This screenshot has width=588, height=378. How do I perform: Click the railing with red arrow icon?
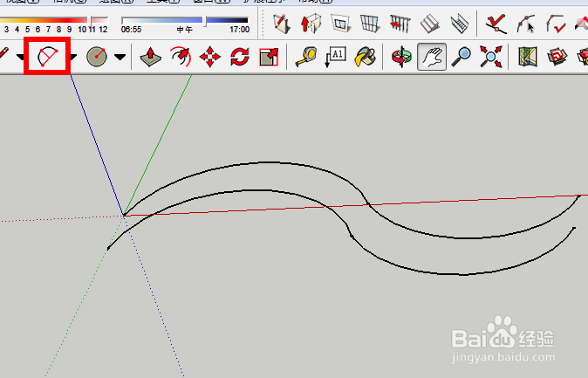[x=400, y=24]
